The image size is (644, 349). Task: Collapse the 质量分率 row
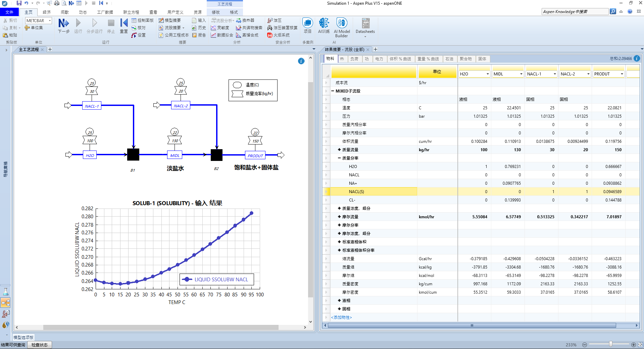point(339,158)
